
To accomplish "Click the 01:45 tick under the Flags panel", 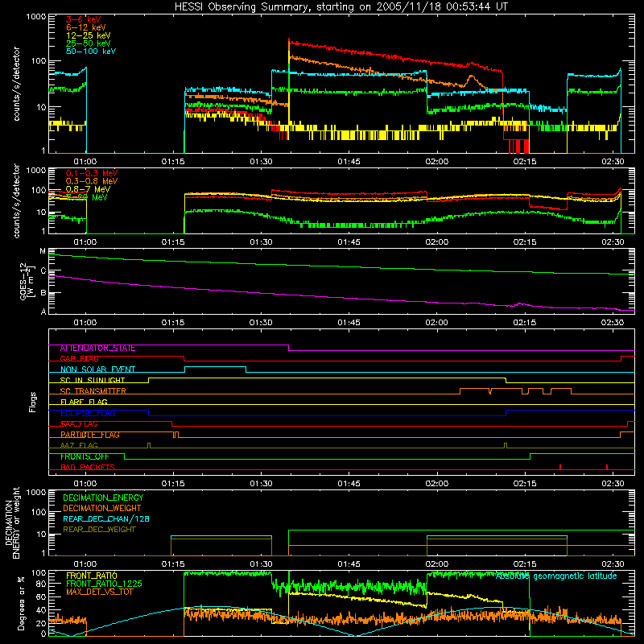I will (349, 484).
